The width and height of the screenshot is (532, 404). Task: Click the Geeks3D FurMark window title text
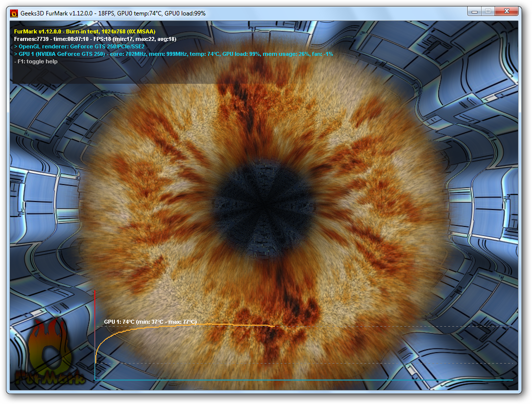click(x=113, y=13)
